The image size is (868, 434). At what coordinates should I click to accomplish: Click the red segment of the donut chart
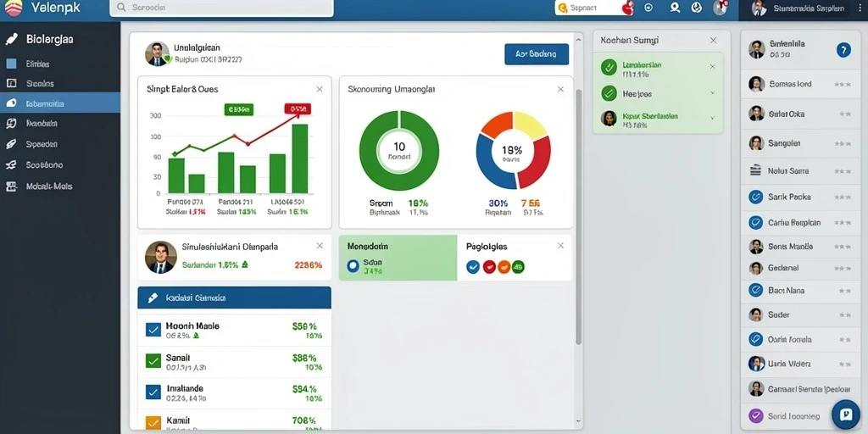coord(536,164)
